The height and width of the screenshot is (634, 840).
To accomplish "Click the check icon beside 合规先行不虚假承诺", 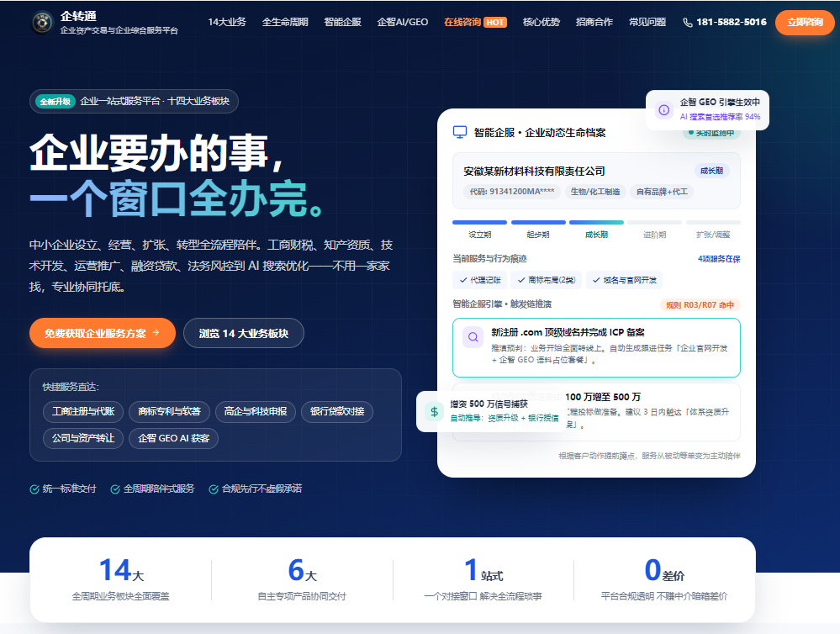I will pos(214,489).
